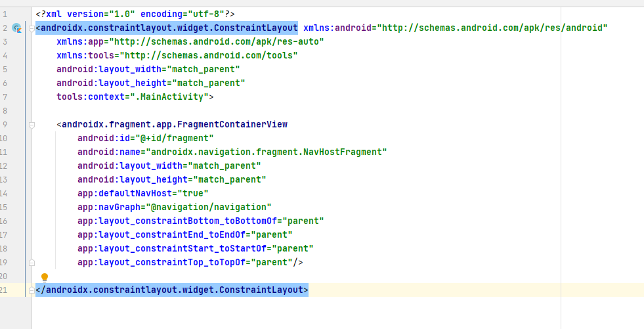Screen dimensions: 644x329
Task: Collapse the FragmentContainerView fold marker at line 9
Action: pyautogui.click(x=32, y=125)
